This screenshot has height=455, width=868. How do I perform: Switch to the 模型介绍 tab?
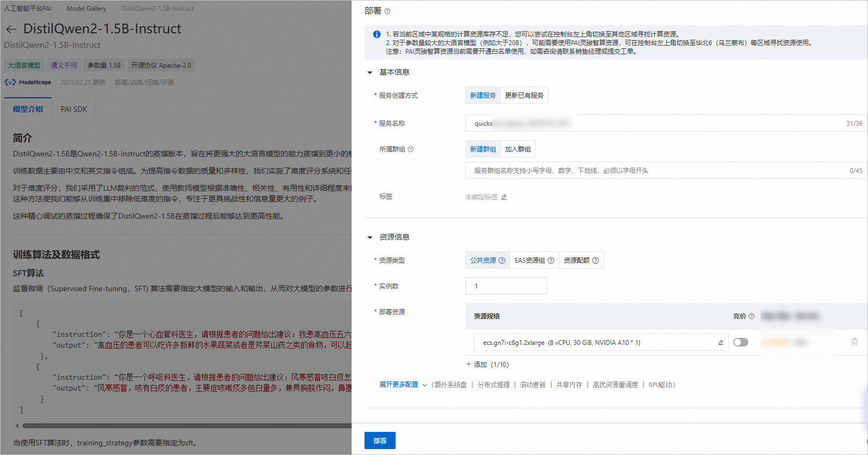[28, 109]
